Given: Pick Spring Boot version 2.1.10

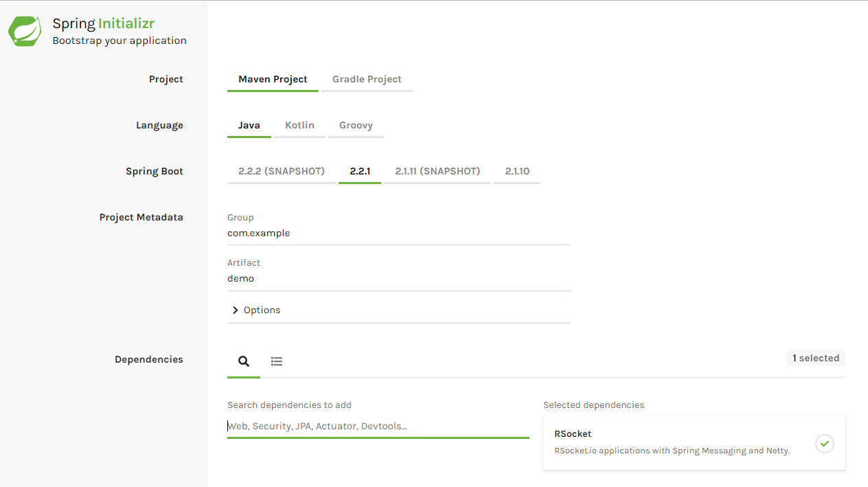Looking at the screenshot, I should (x=517, y=172).
